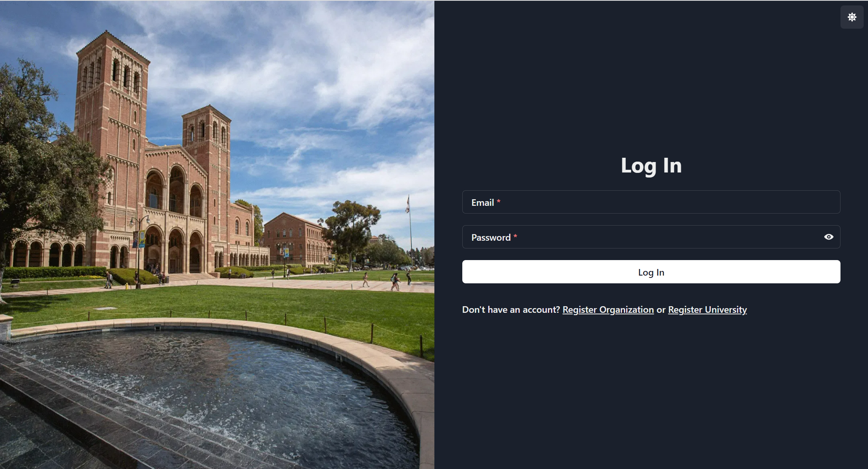Click the Password field label text
The height and width of the screenshot is (469, 868).
click(491, 238)
